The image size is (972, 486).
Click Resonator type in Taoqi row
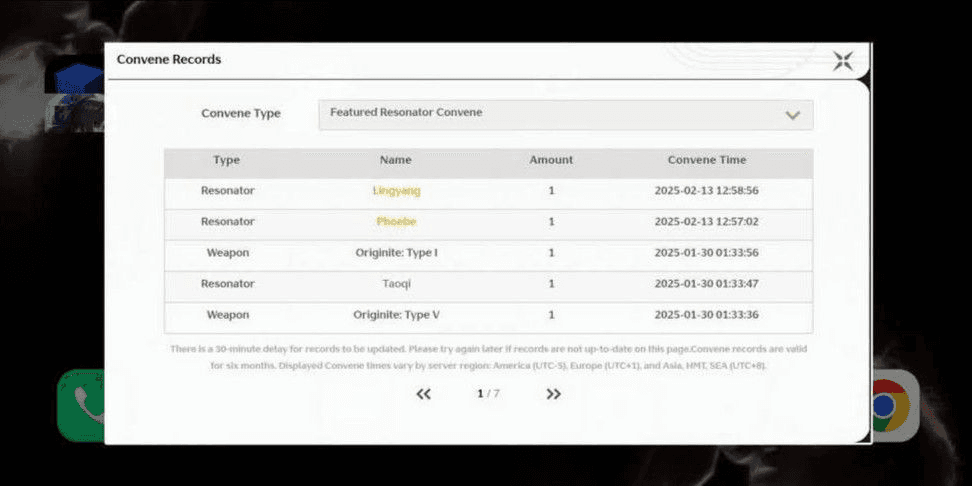click(x=228, y=284)
